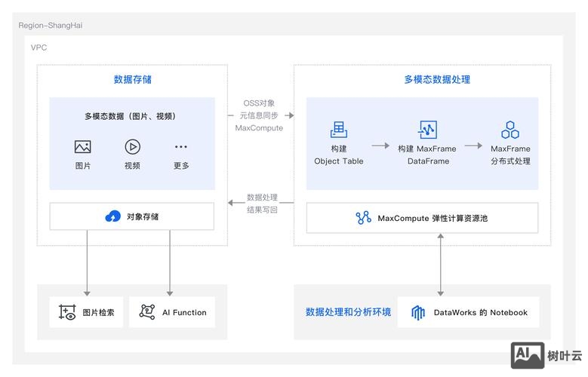This screenshot has height=377, width=588.
Task: Click the 构建 Object Table icon
Action: (339, 130)
